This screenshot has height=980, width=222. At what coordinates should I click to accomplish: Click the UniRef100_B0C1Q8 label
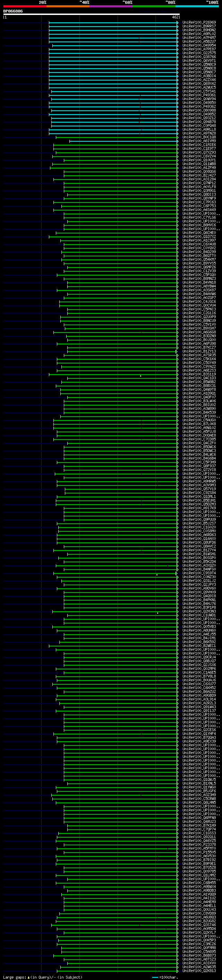point(199,137)
